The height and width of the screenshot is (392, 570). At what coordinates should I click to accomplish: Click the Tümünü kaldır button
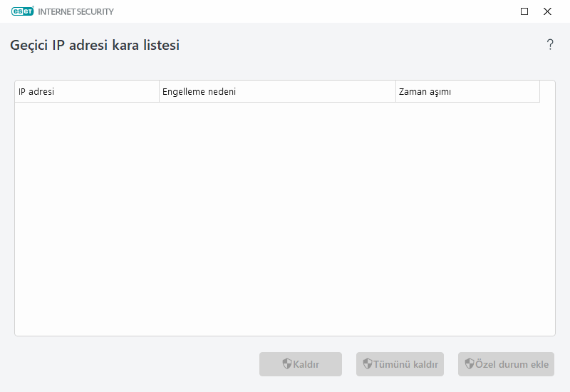[x=400, y=364]
